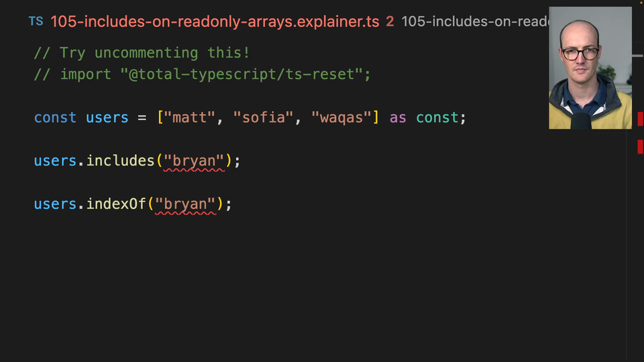Viewport: 644px width, 362px height.
Task: Click the includes method name
Action: tap(120, 161)
